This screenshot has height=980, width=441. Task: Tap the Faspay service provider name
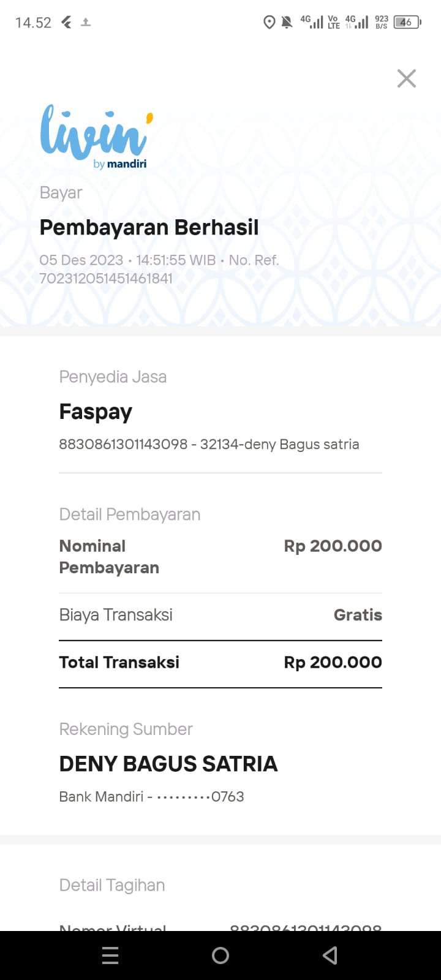point(96,412)
